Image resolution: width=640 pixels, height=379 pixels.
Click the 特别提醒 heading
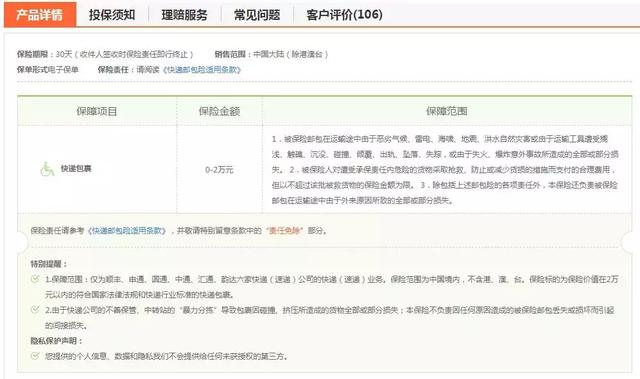49,264
